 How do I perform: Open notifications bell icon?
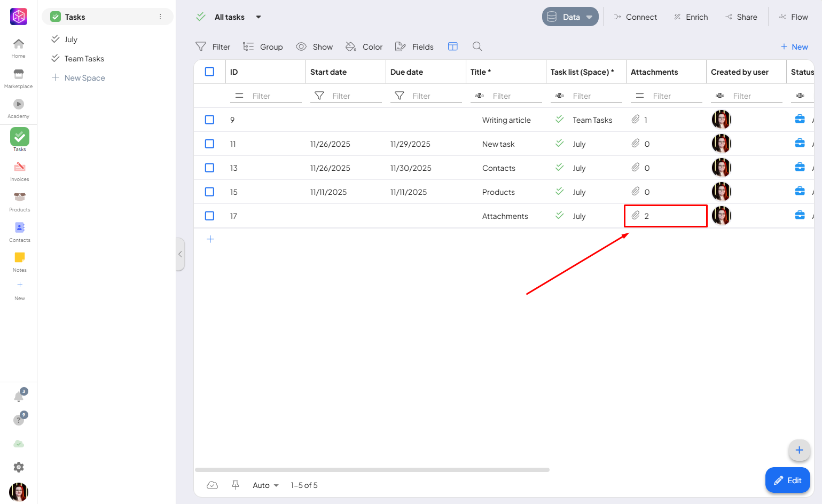pos(19,397)
